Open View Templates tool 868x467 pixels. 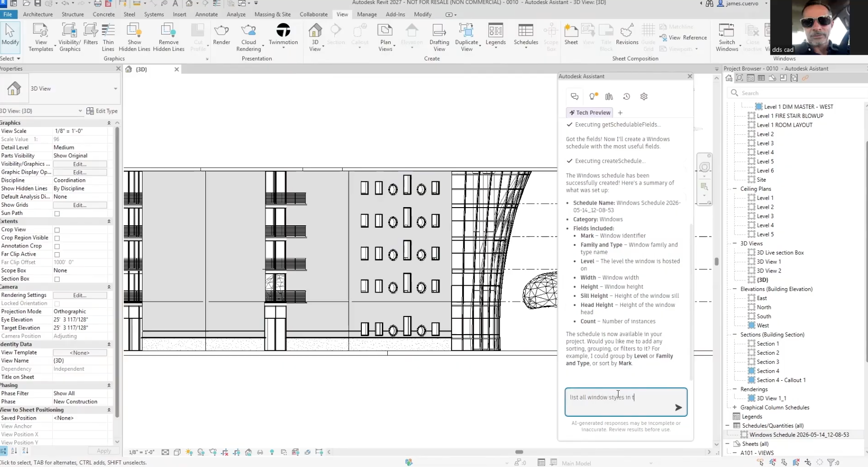click(x=41, y=37)
